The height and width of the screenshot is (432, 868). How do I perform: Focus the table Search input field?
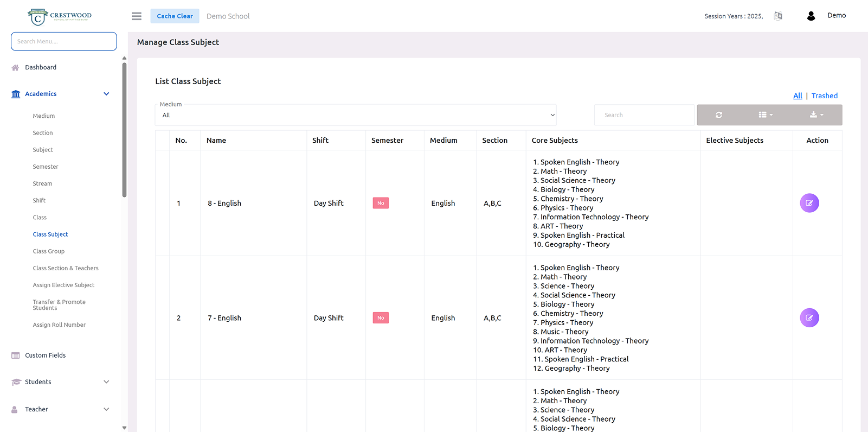[644, 115]
